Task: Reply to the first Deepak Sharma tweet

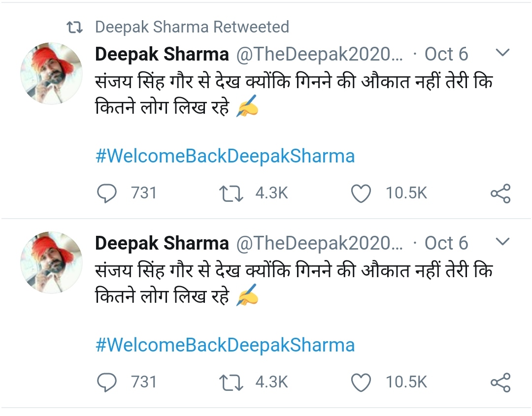Action: 106,193
